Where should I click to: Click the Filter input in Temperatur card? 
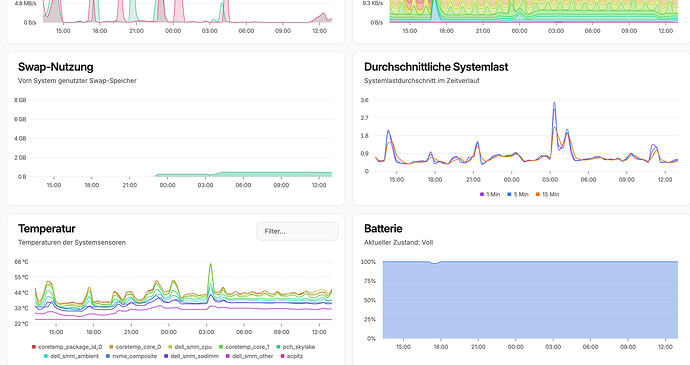(297, 231)
